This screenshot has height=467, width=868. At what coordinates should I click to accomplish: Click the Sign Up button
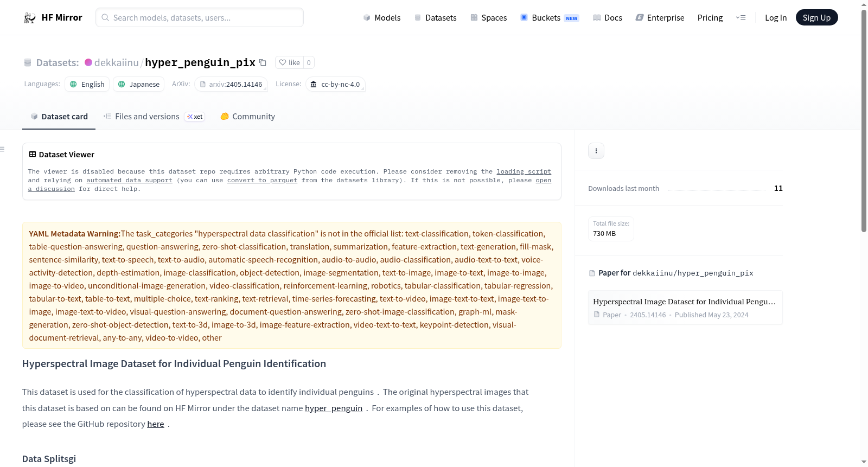pyautogui.click(x=816, y=18)
